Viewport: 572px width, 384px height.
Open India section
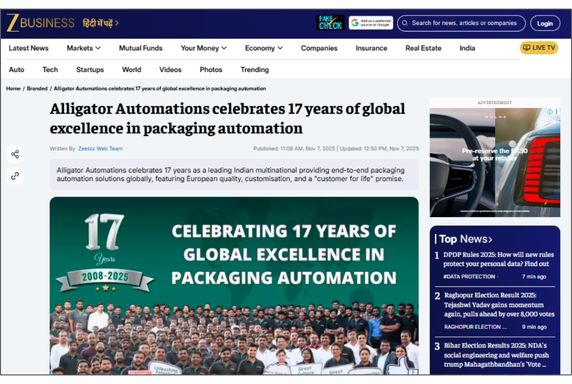point(467,48)
